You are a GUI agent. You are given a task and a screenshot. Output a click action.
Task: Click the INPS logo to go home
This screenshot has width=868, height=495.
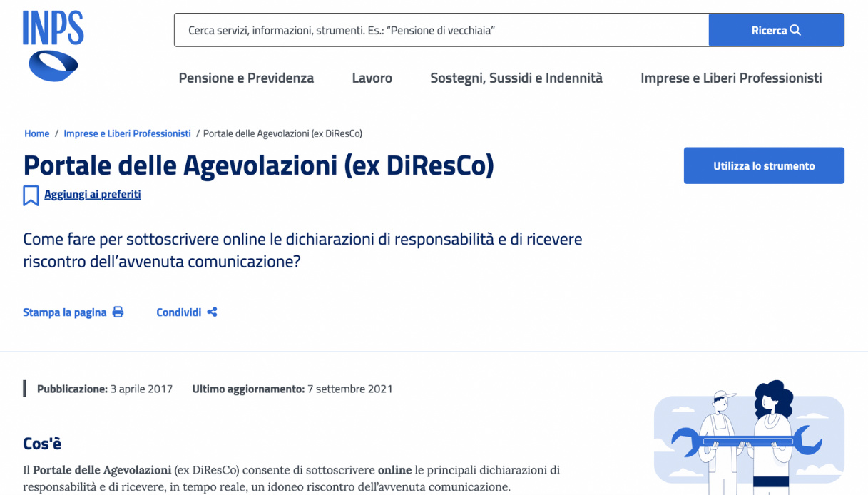[x=53, y=46]
